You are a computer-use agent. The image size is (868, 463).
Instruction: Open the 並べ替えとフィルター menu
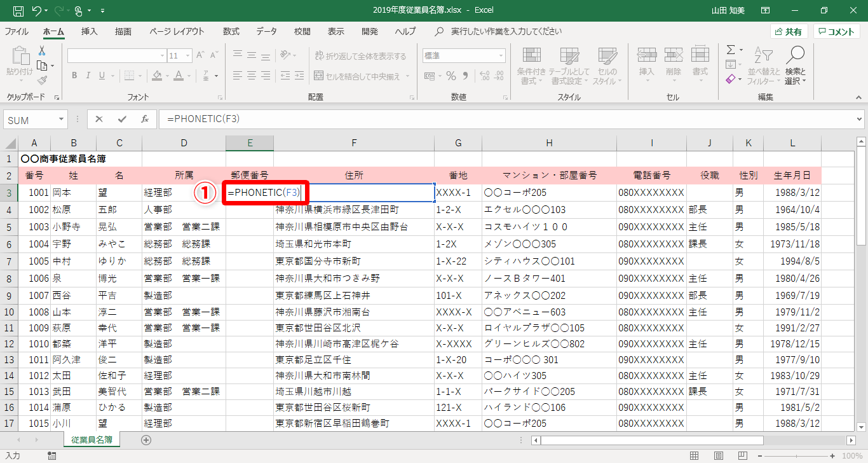tap(764, 66)
